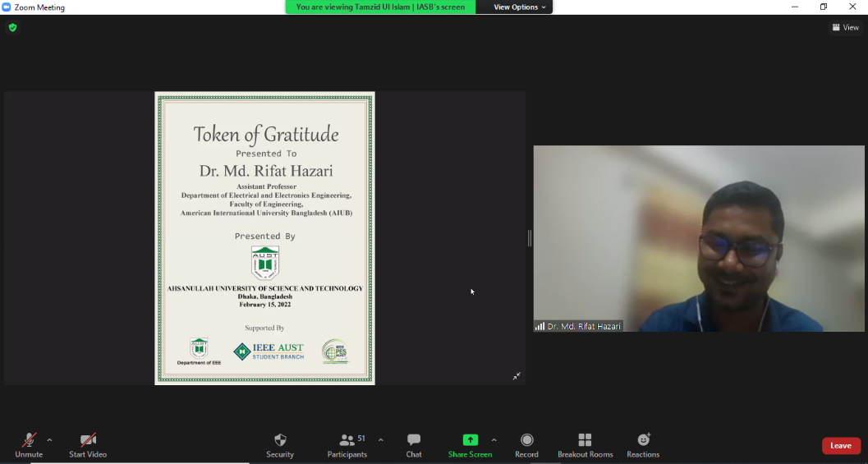Image resolution: width=868 pixels, height=464 pixels.
Task: Click the IEEE AUST Student Branch logo
Action: pos(269,351)
